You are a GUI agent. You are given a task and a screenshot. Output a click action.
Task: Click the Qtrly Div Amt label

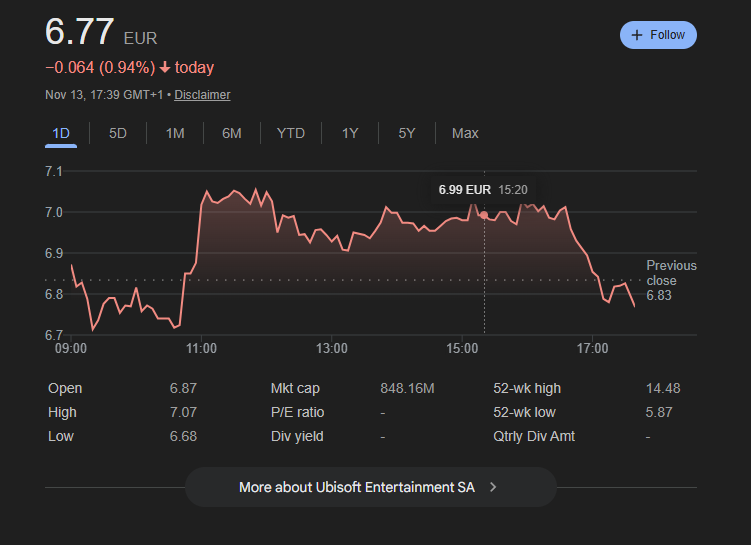[534, 436]
